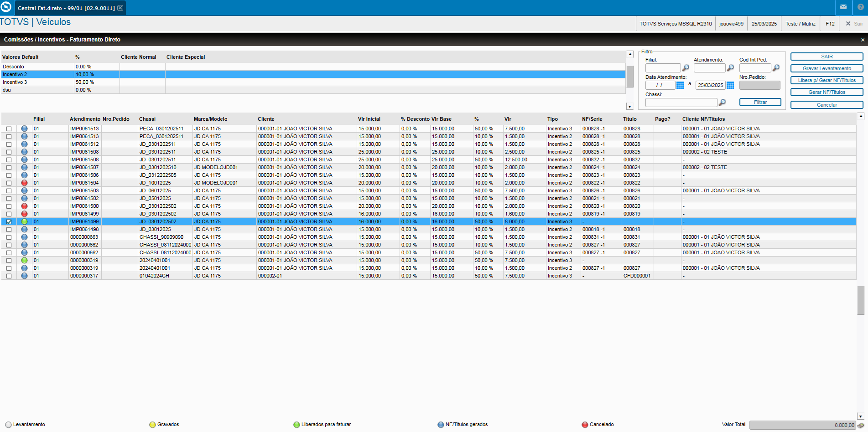868x432 pixels.
Task: Check the IMP0061507 row checkbox
Action: pyautogui.click(x=9, y=168)
